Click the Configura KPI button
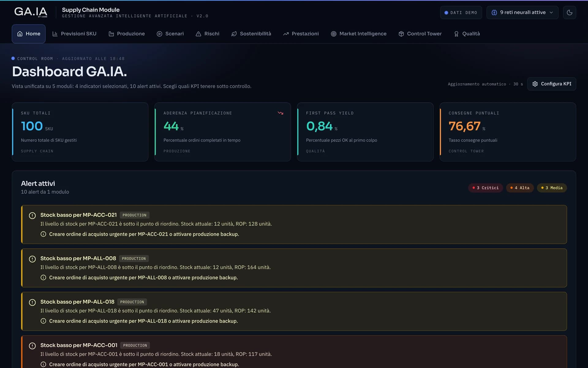 click(x=552, y=84)
